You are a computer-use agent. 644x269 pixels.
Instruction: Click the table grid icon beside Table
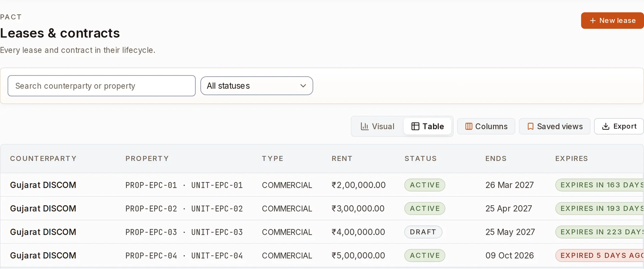[415, 126]
